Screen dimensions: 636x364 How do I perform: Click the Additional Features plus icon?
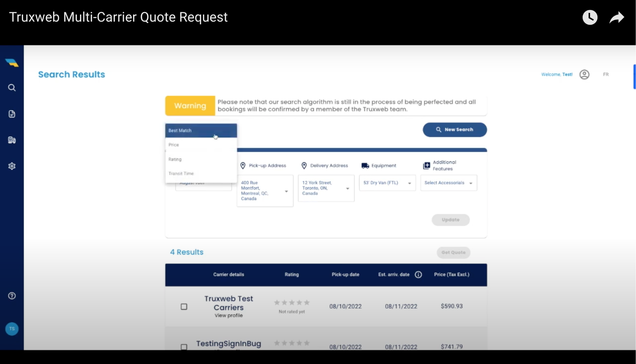point(426,166)
